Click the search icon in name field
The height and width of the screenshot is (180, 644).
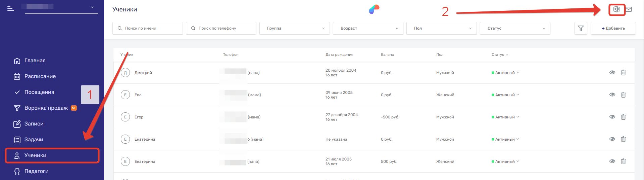click(120, 28)
